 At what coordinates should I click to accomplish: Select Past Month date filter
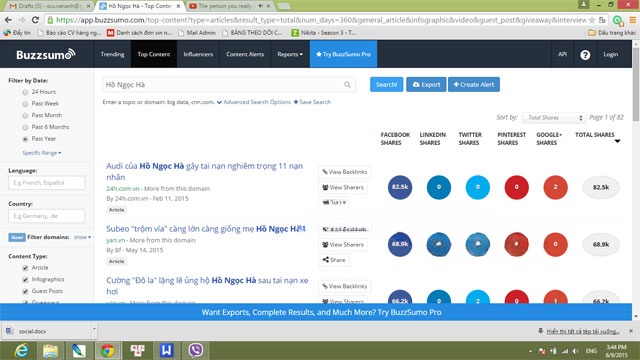25,116
